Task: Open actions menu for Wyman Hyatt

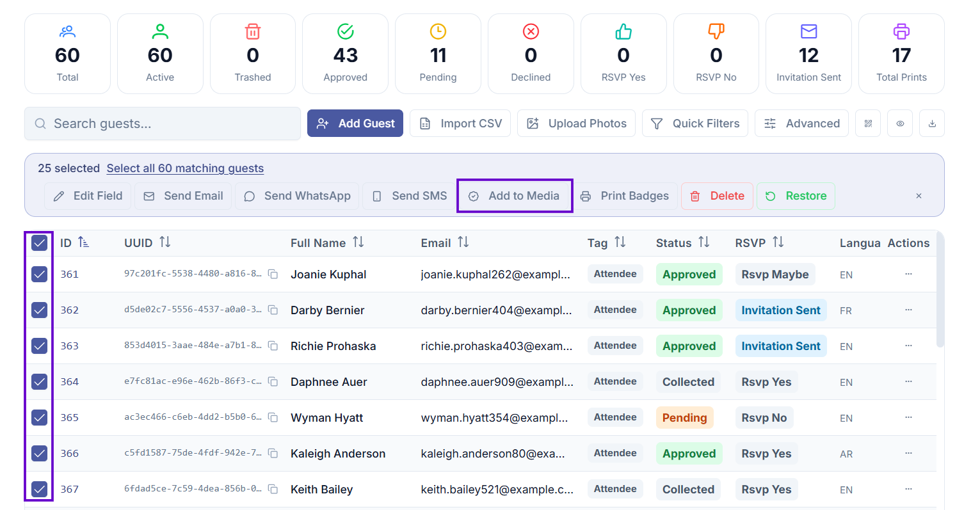Action: point(908,417)
